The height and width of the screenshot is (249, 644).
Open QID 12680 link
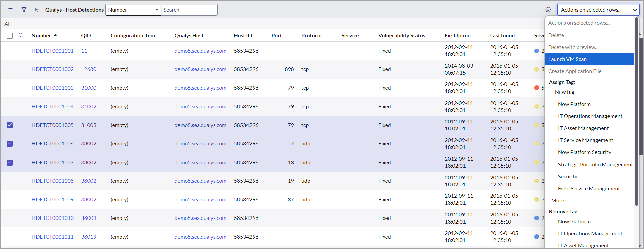click(89, 69)
